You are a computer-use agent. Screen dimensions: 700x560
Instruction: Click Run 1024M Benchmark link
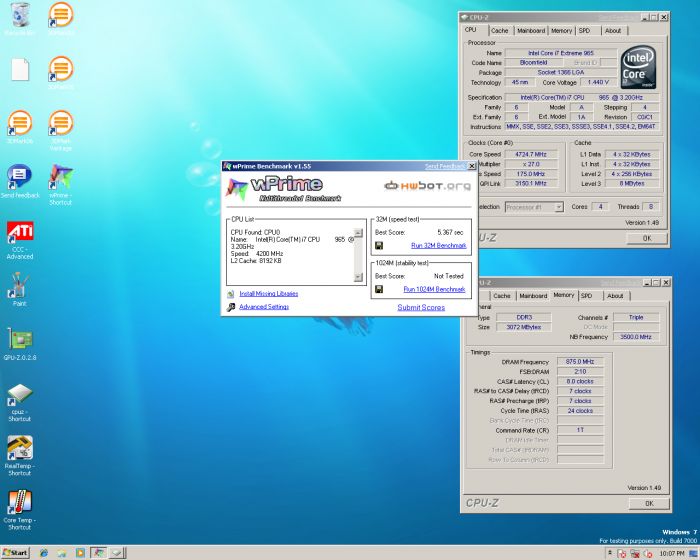pos(434,289)
